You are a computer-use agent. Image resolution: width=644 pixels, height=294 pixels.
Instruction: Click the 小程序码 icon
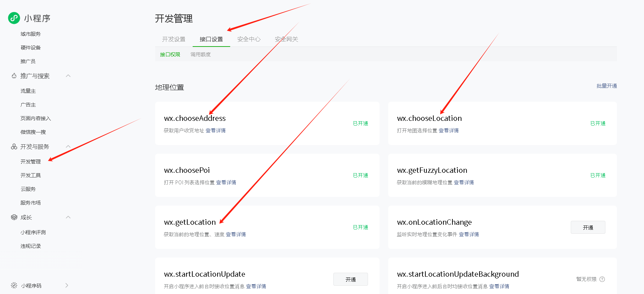[14, 285]
